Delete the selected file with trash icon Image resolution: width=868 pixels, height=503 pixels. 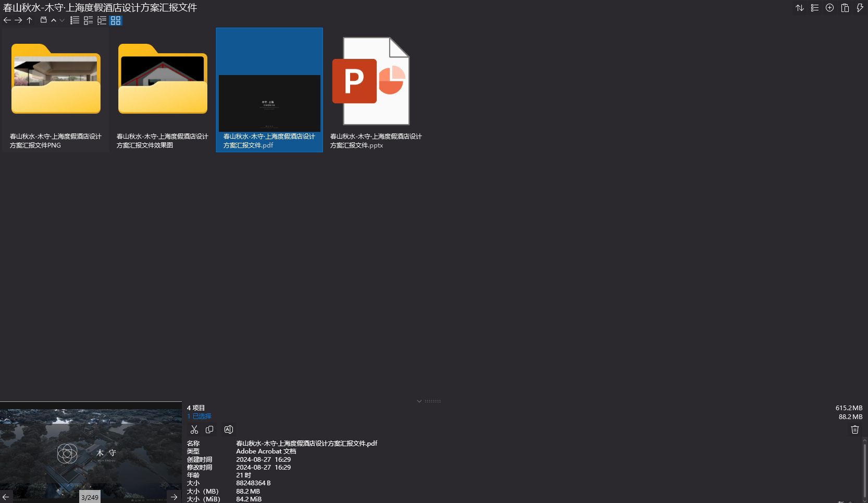click(x=854, y=430)
